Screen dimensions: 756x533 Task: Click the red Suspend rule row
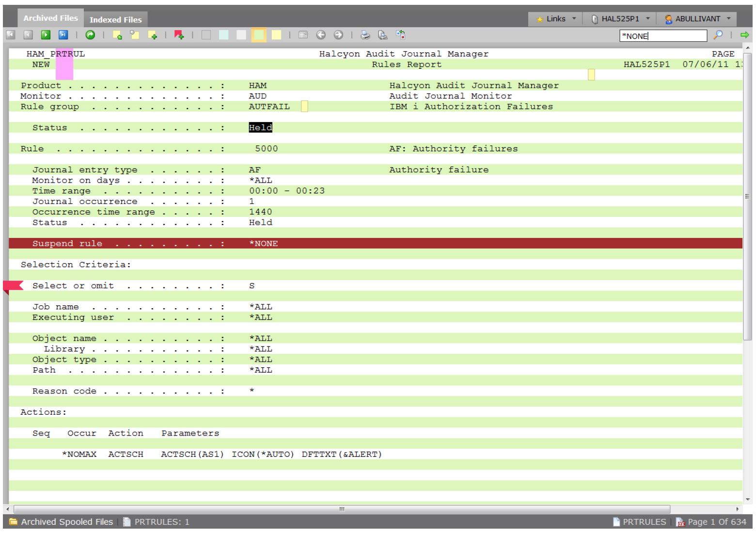[x=375, y=243]
